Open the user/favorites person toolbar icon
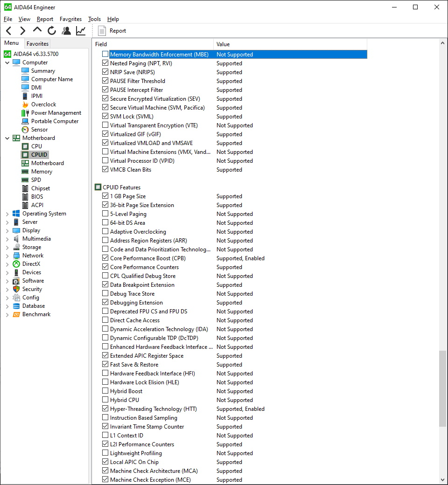Image resolution: width=448 pixels, height=485 pixels. click(66, 31)
